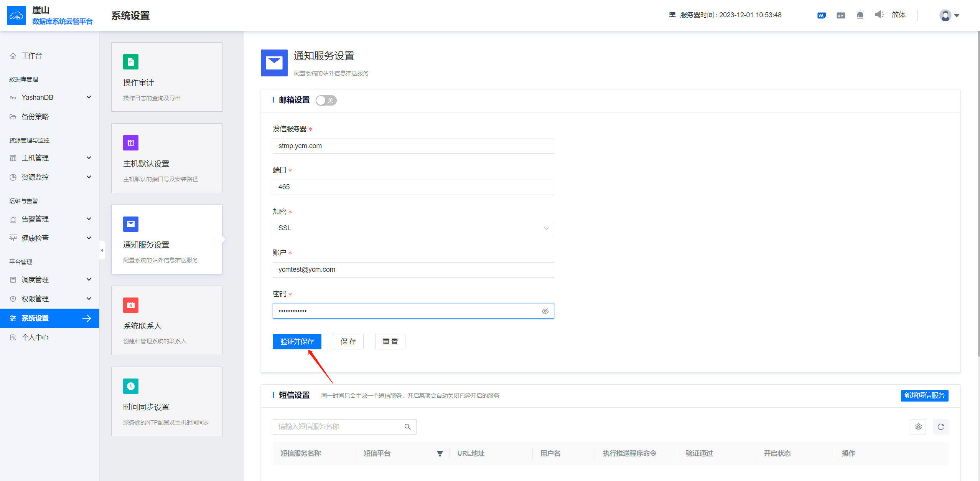Go to Personal Center (个人中心) menu item

35,337
